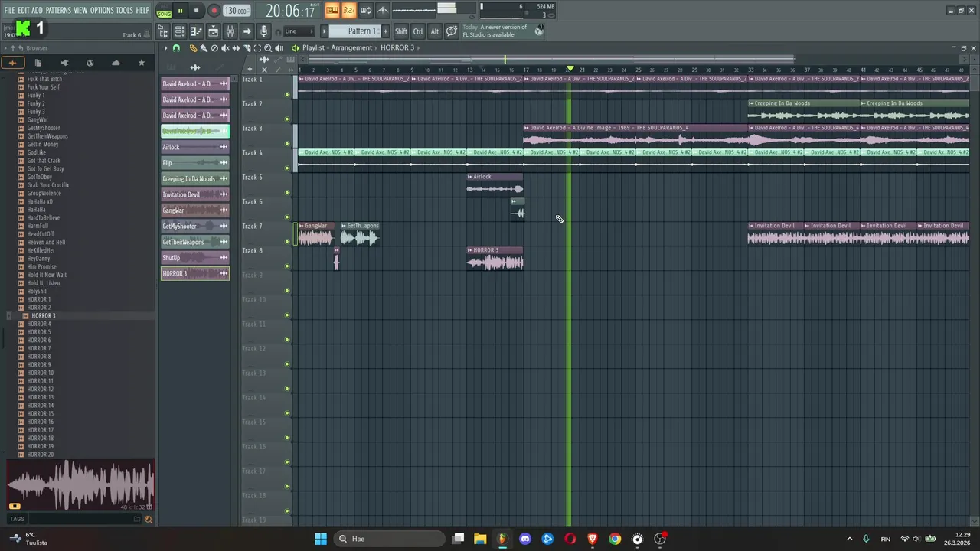
Task: Open browser files tab icon
Action: click(x=38, y=63)
